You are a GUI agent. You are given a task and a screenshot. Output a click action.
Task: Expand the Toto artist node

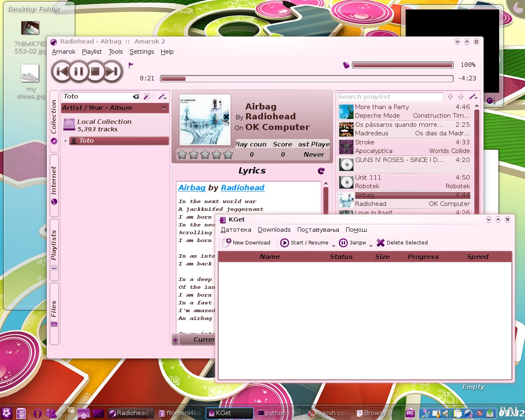(65, 141)
